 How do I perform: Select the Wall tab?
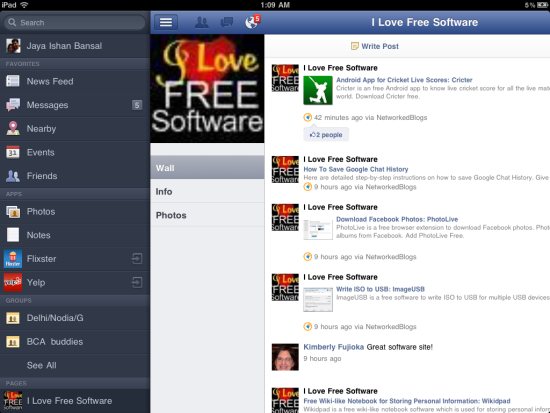click(x=207, y=168)
